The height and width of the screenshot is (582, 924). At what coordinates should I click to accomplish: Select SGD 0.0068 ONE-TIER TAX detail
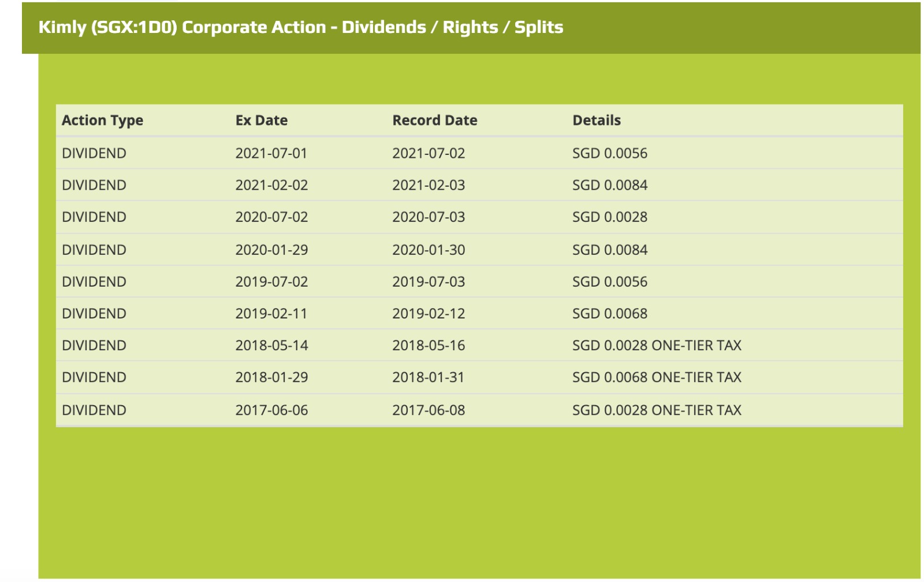656,377
